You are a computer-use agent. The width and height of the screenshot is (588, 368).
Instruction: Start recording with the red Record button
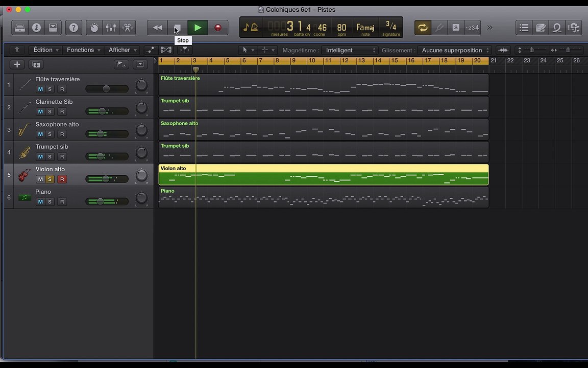pyautogui.click(x=218, y=28)
